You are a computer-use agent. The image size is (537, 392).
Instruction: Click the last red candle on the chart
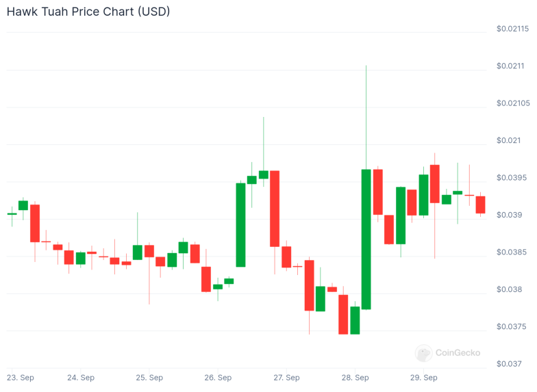[x=481, y=205]
